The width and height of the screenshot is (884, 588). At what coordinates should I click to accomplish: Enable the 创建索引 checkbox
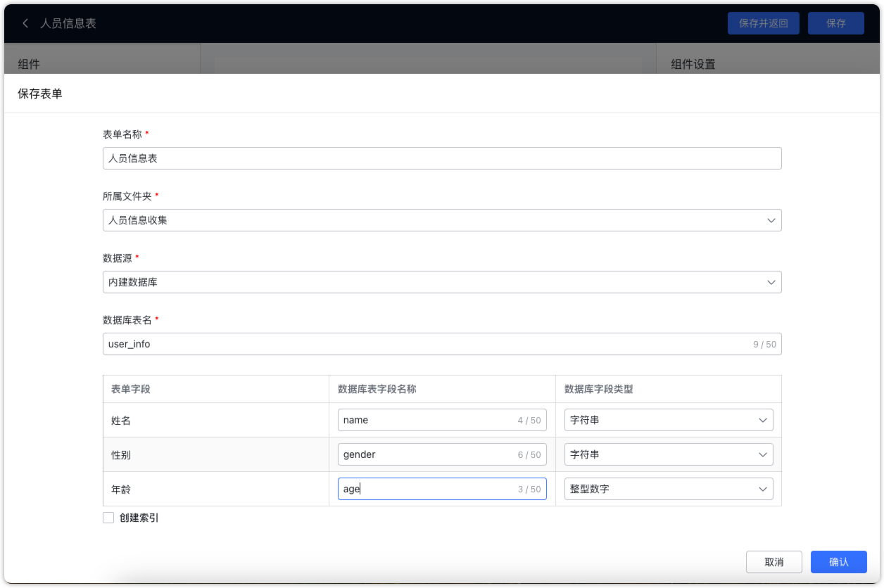click(108, 517)
